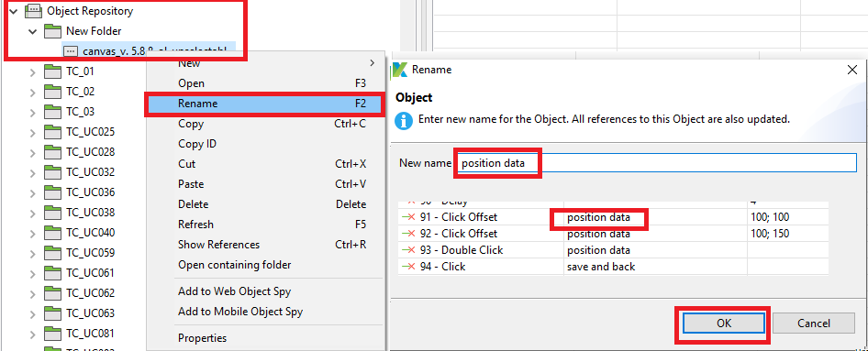This screenshot has height=351, width=868.
Task: Click the TC_UC061 folder icon
Action: pos(52,273)
